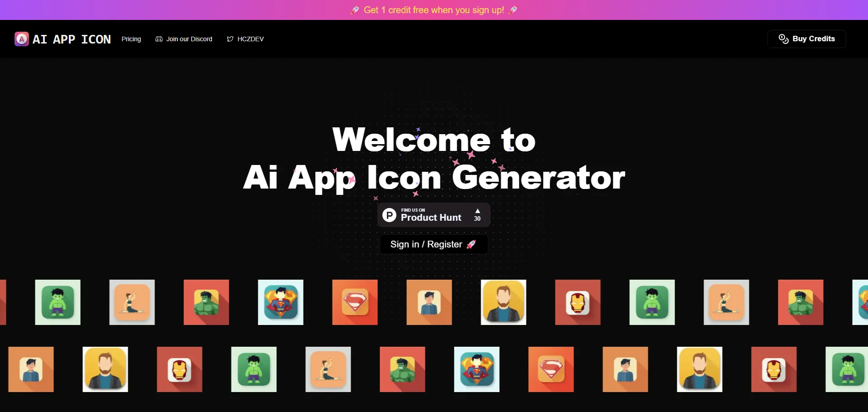
Task: Click the AI APP ICON logo image
Action: [21, 39]
